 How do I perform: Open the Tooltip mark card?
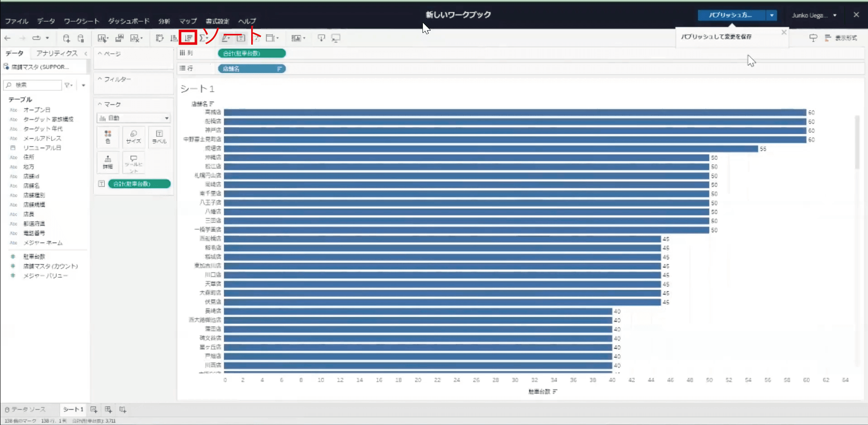[133, 163]
